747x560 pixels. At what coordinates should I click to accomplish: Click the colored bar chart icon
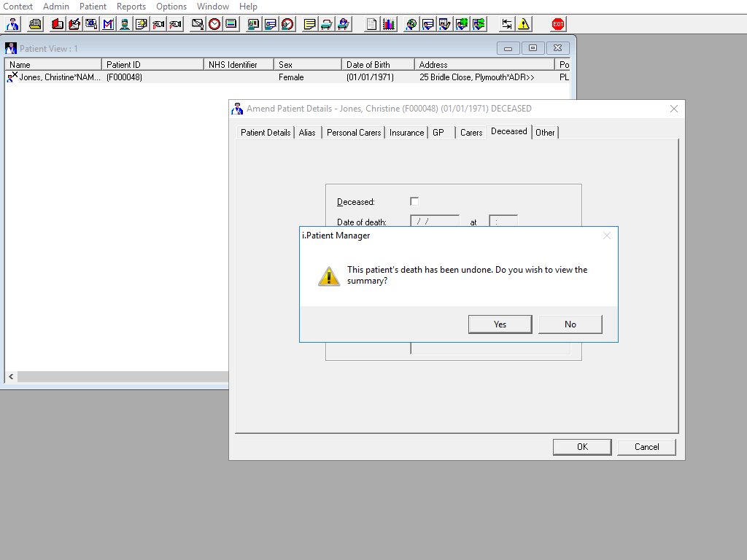pos(389,24)
